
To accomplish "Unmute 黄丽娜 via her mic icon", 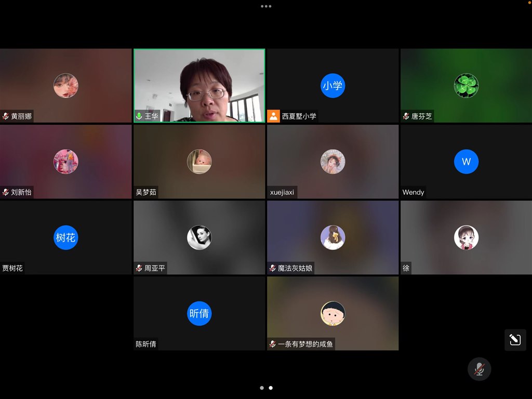I will tap(5, 116).
